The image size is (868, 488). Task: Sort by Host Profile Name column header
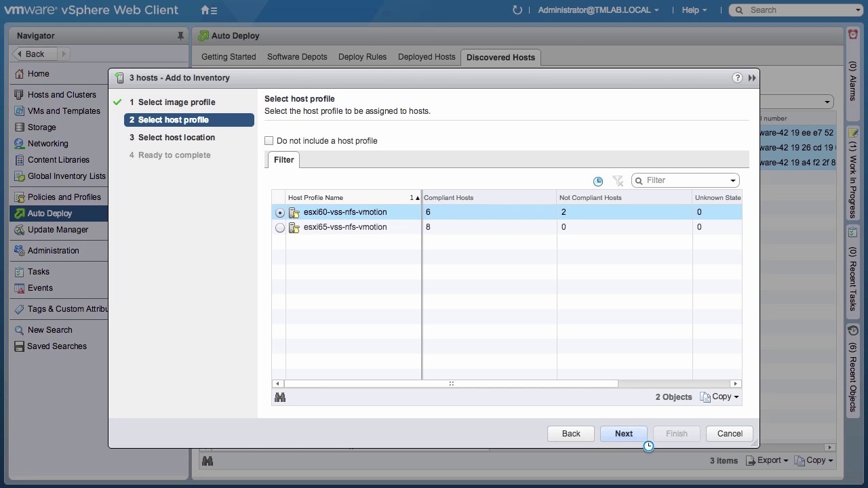click(346, 198)
